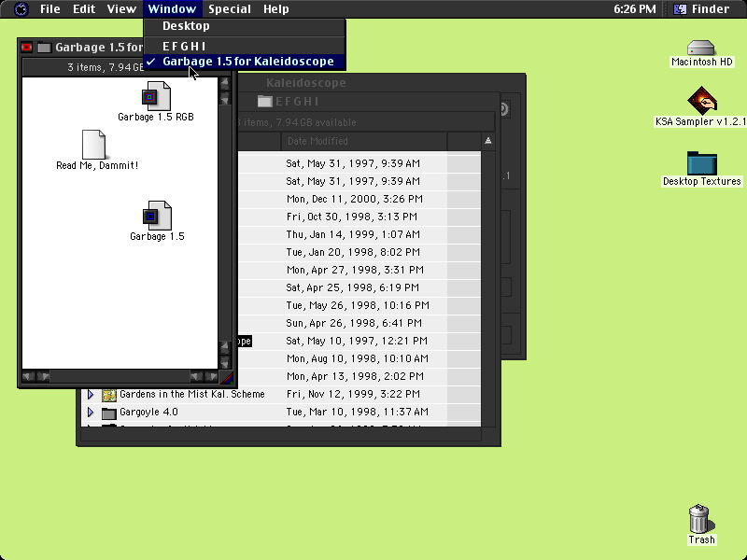The height and width of the screenshot is (560, 747).
Task: Click the date Sat, Apr 25, 1998, 6:19 PM
Action: point(353,287)
